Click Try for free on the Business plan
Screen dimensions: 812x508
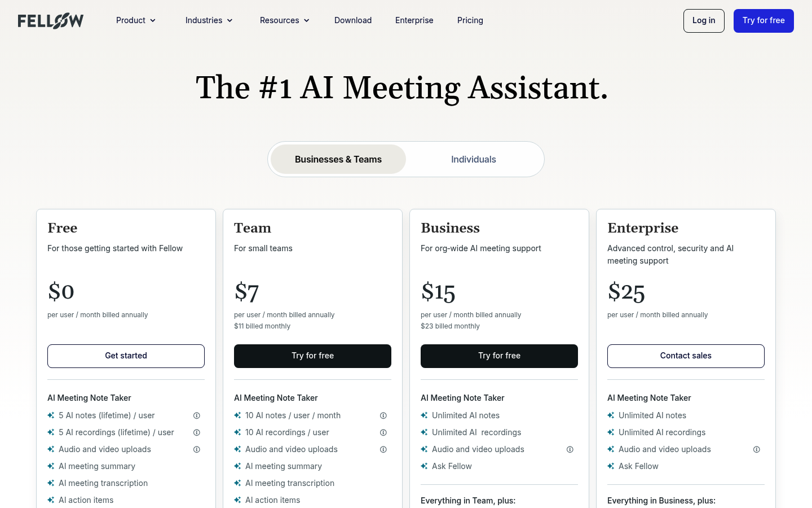point(499,356)
